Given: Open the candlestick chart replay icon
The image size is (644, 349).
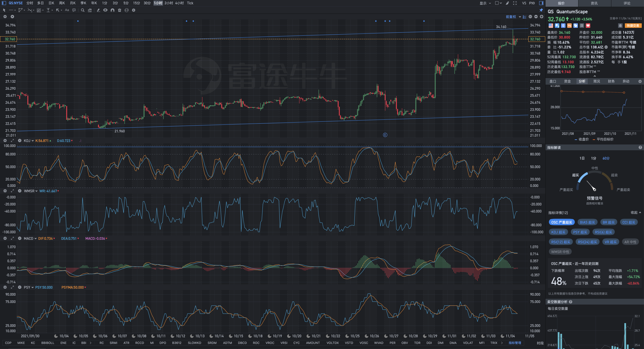Looking at the screenshot, I should click(90, 10).
